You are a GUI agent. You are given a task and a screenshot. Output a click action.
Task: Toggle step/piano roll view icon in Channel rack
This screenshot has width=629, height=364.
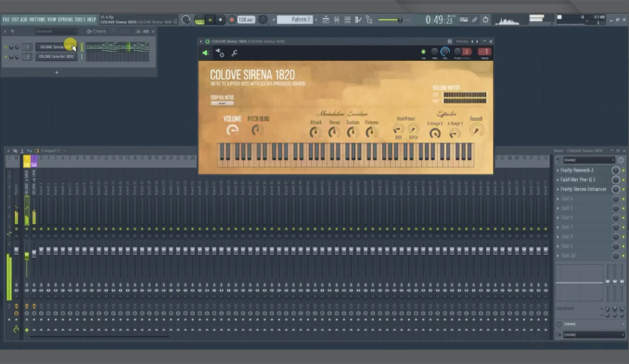[146, 32]
